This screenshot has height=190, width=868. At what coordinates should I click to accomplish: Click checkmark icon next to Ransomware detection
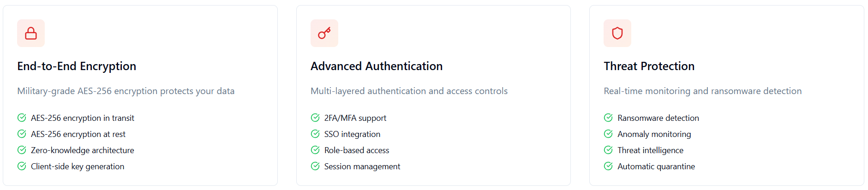[608, 118]
